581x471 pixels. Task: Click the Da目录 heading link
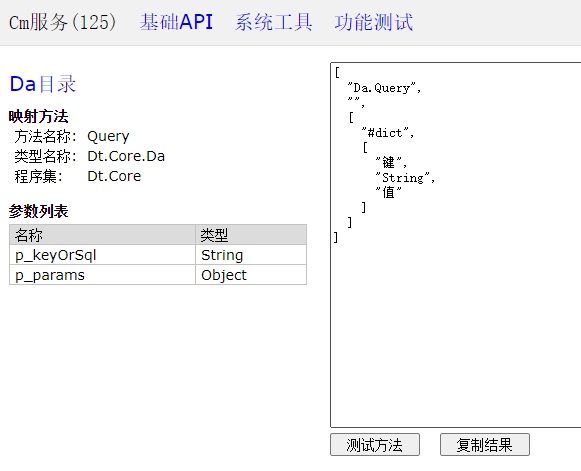tap(43, 84)
